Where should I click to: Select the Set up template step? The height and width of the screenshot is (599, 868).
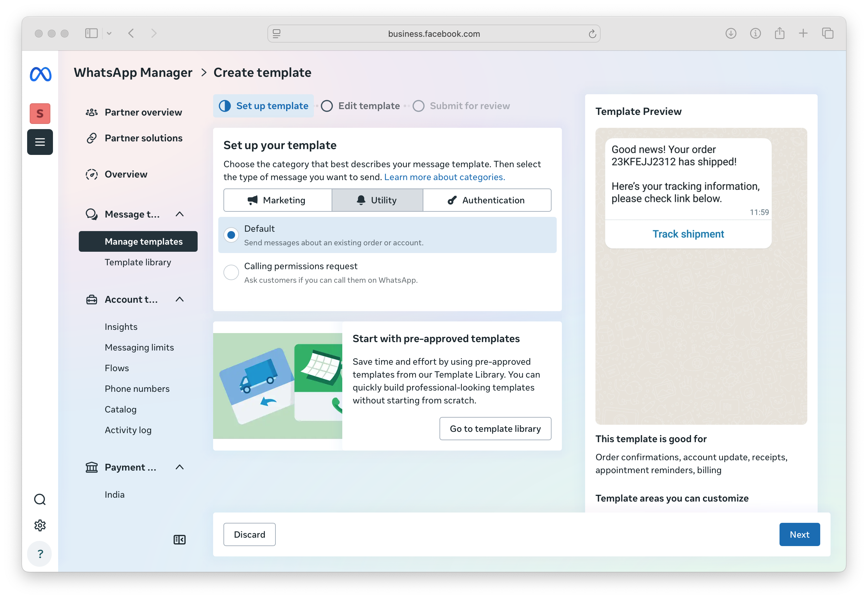(x=263, y=106)
